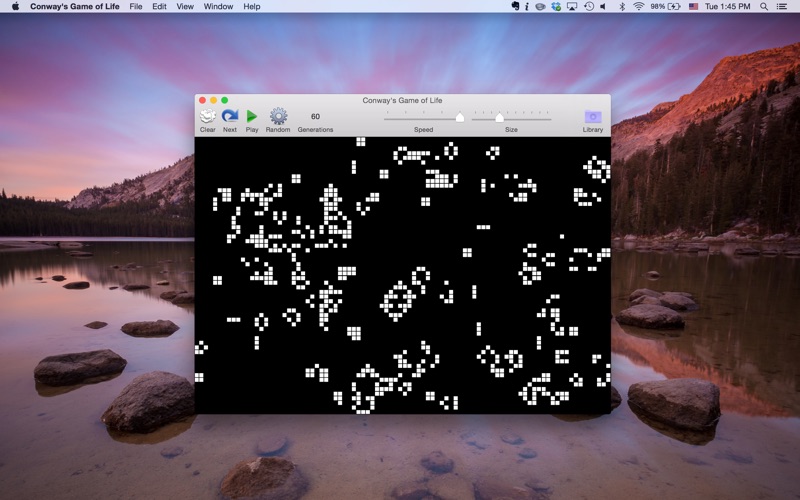Click the Dropbox menu bar icon
Viewport: 800px width, 500px height.
point(556,6)
